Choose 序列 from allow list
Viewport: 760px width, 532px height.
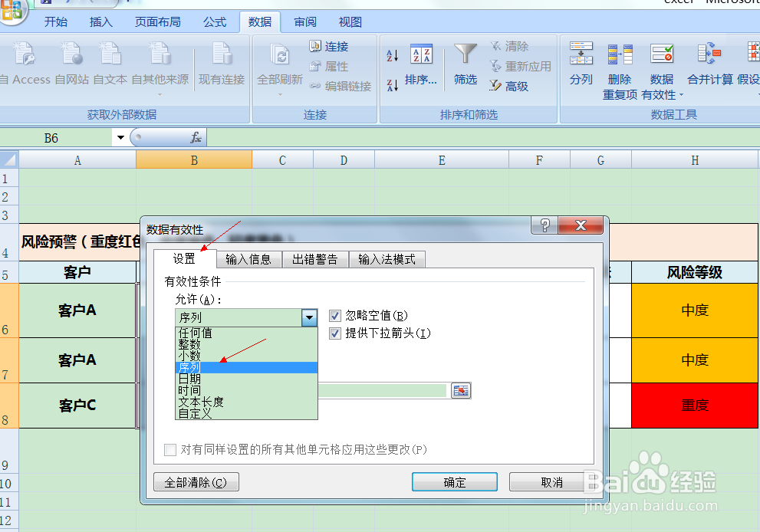pyautogui.click(x=246, y=367)
